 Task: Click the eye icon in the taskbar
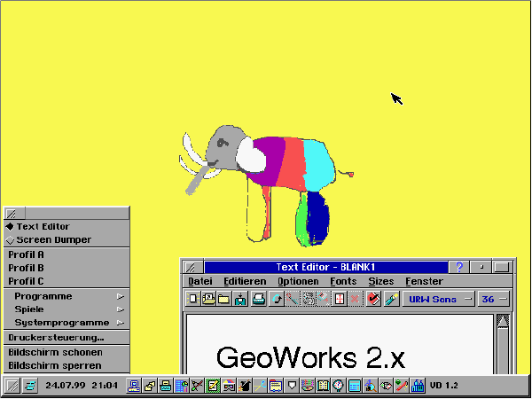pyautogui.click(x=386, y=386)
